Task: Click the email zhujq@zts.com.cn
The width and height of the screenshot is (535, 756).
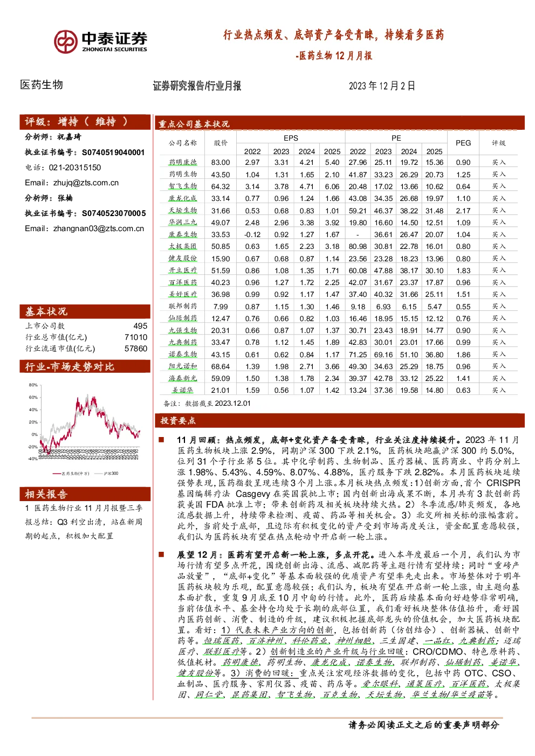Action: (x=86, y=183)
